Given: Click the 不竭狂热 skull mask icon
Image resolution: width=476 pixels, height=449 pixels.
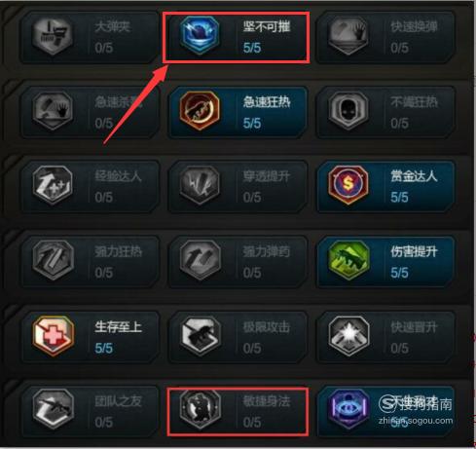Looking at the screenshot, I should (348, 110).
